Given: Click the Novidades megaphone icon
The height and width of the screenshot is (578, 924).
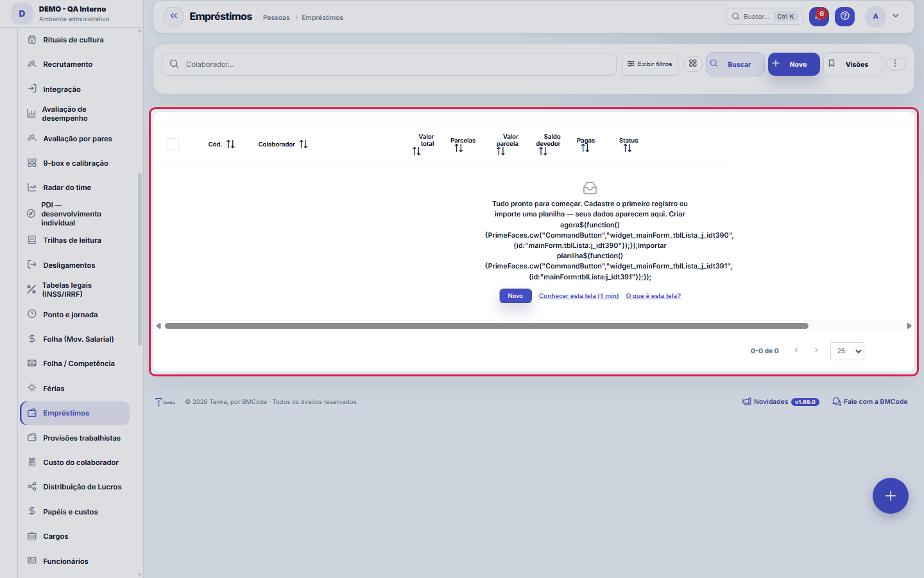Looking at the screenshot, I should coord(747,402).
